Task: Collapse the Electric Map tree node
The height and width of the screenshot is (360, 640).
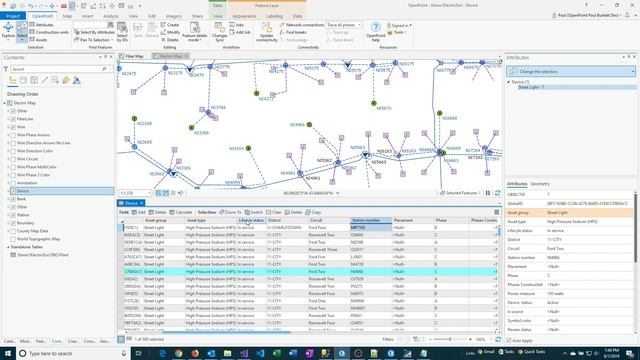Action: (5, 103)
